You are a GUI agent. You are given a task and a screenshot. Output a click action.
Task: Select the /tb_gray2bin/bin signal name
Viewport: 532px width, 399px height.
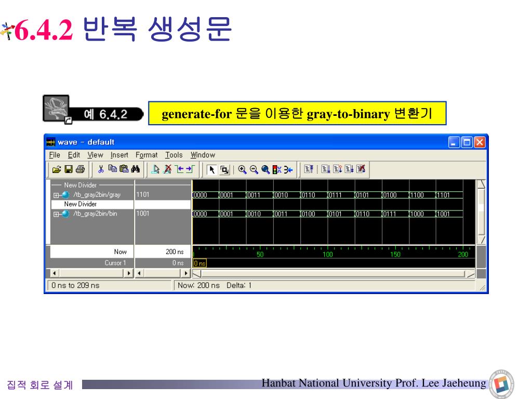(x=96, y=214)
